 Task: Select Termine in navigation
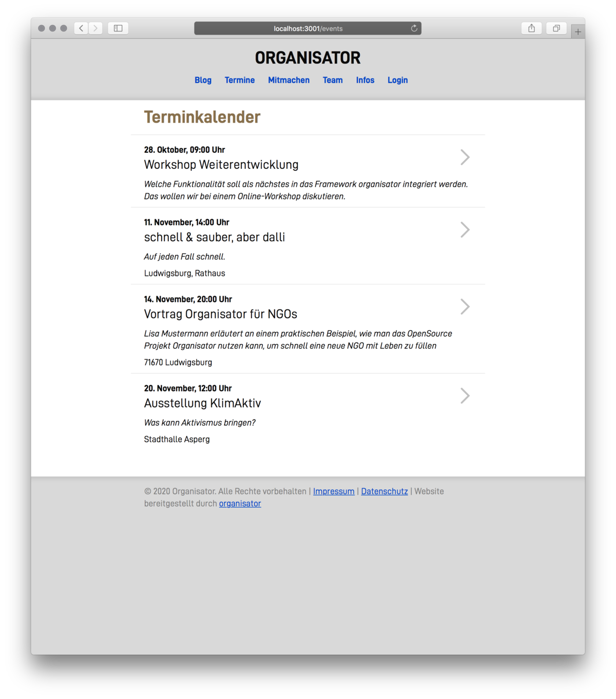pyautogui.click(x=240, y=80)
